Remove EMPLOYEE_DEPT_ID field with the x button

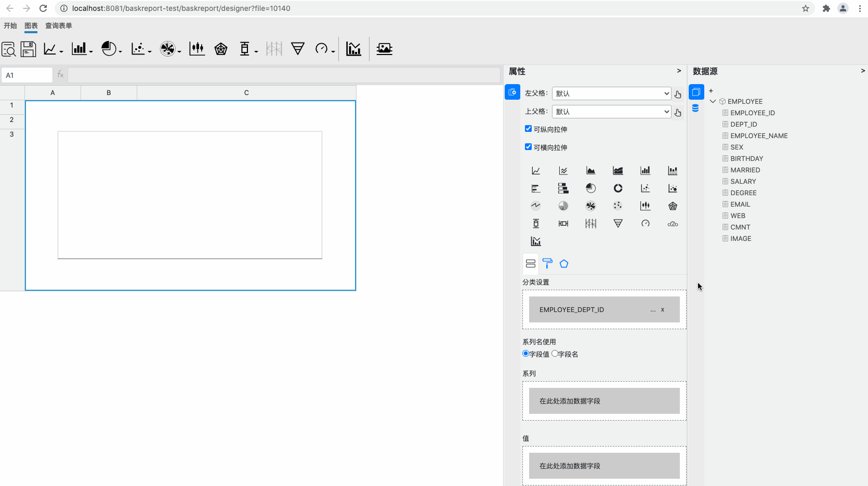(663, 309)
